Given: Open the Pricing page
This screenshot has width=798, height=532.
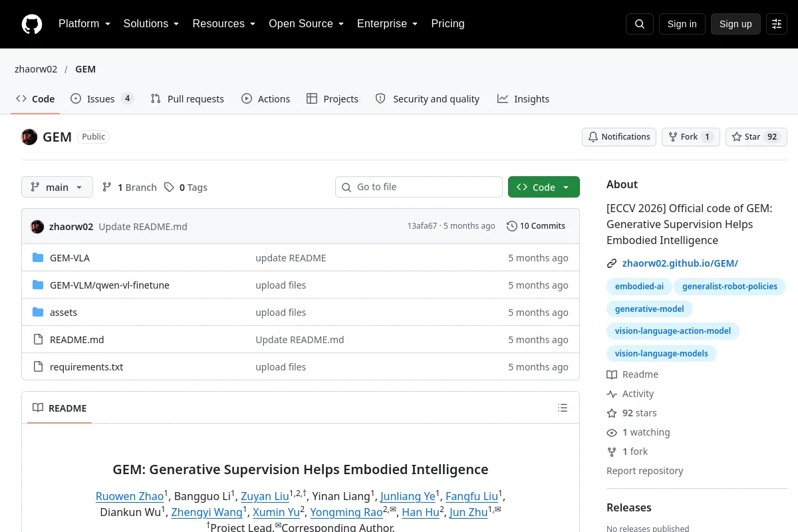Looking at the screenshot, I should tap(448, 24).
